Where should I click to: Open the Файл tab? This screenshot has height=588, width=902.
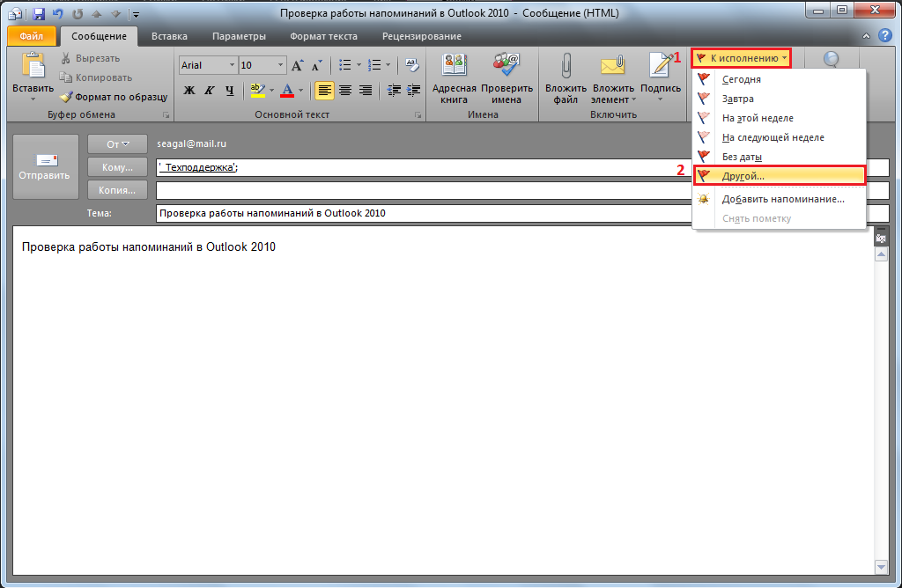(x=32, y=36)
